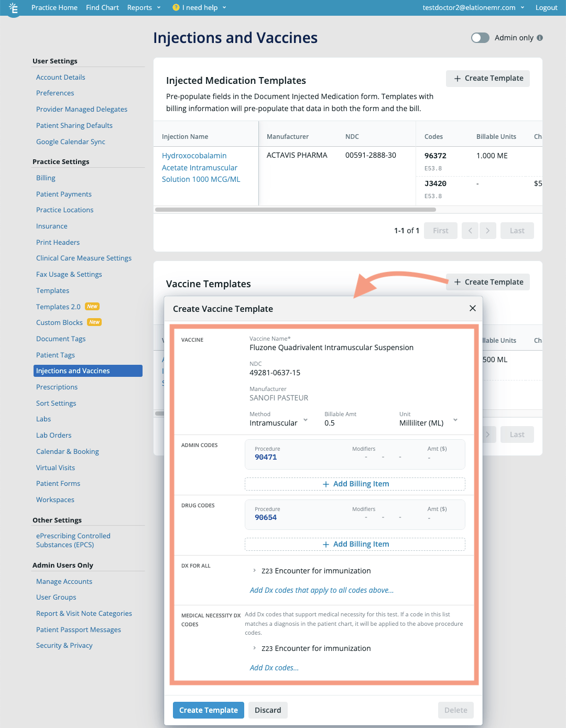Expand Z23 code under Dx For All
Image resolution: width=566 pixels, height=728 pixels.
[254, 571]
